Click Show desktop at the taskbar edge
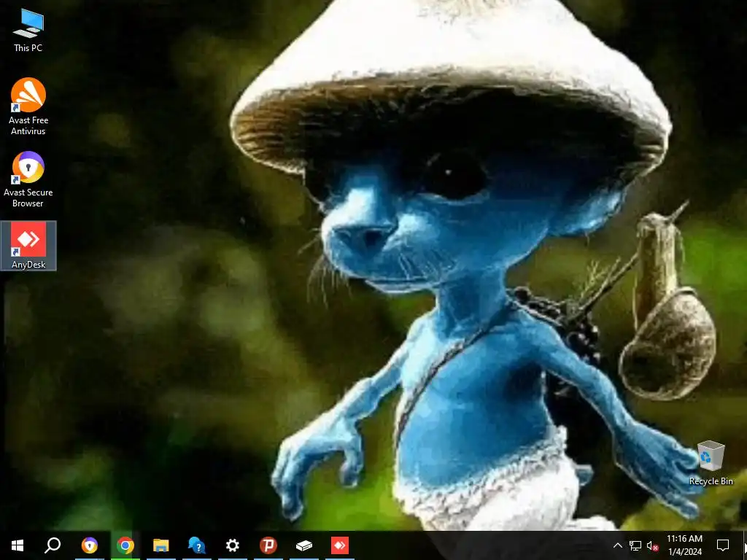Viewport: 747px width, 560px height. pos(745,545)
